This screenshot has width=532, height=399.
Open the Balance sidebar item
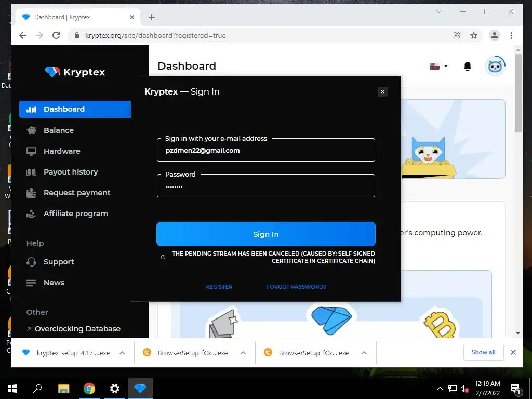click(x=50, y=130)
